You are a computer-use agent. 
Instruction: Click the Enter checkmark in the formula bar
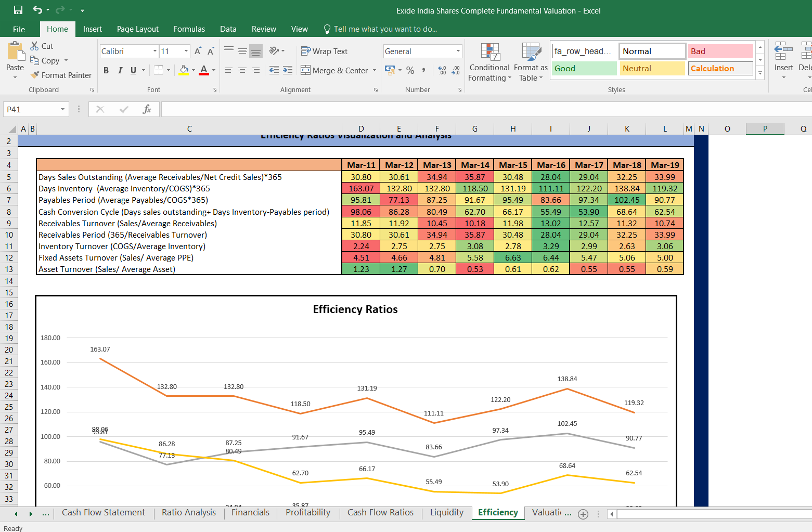[124, 109]
